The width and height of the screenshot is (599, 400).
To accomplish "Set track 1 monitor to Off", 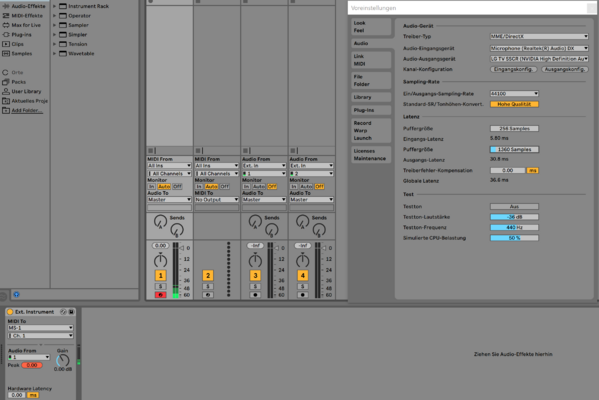I will [177, 186].
